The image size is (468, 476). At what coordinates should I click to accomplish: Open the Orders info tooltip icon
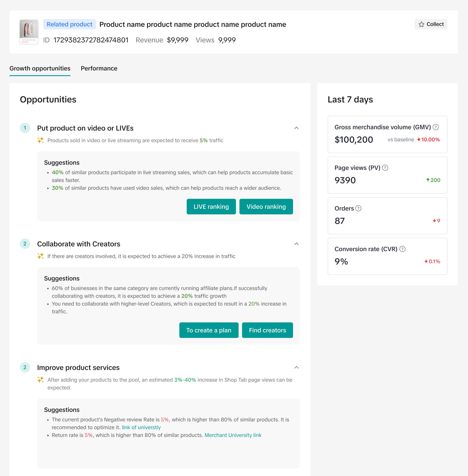click(358, 208)
